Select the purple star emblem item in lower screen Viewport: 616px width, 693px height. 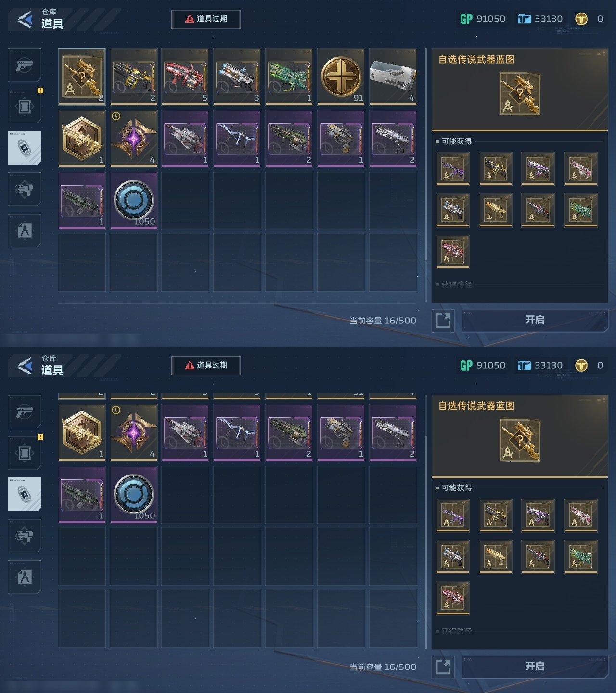point(133,432)
